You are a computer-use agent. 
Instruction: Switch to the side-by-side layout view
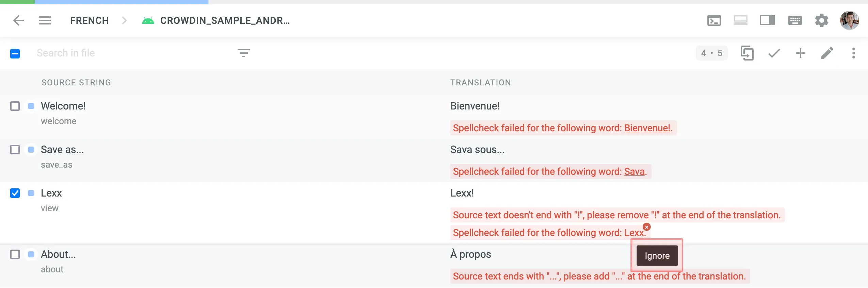(768, 20)
